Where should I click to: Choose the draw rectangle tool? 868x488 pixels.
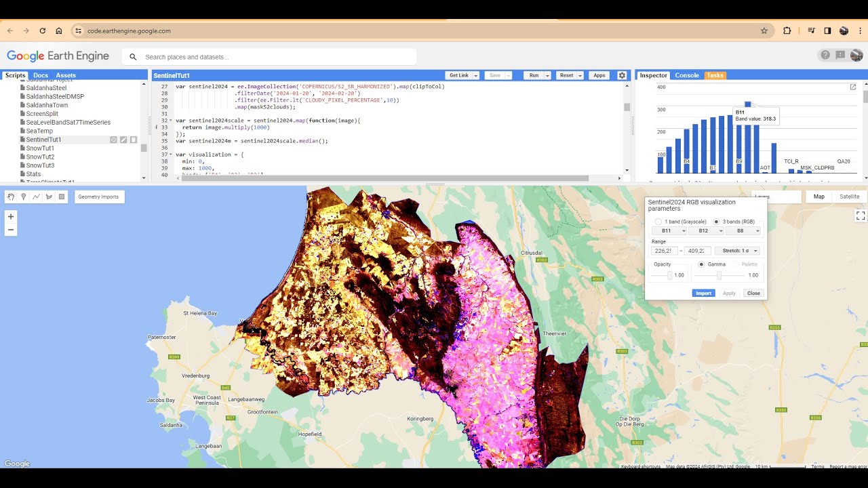pos(62,197)
